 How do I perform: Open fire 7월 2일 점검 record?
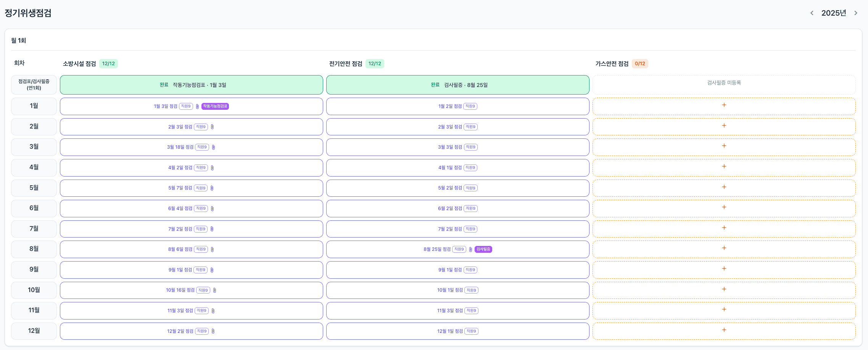(191, 229)
